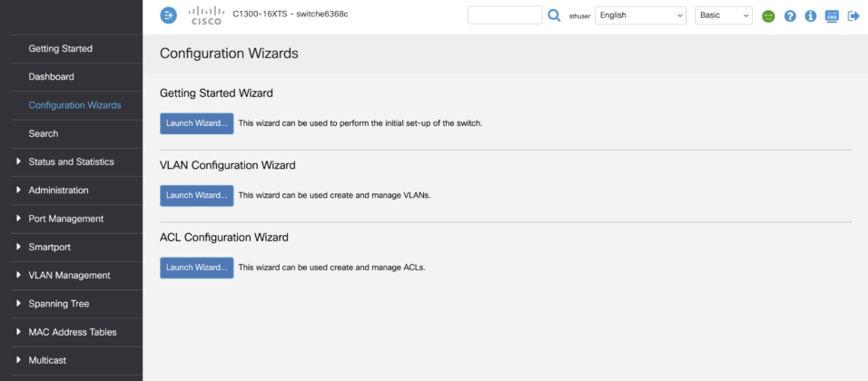Click the VLAN Configuration Wizard heading
The height and width of the screenshot is (381, 868).
coord(227,165)
